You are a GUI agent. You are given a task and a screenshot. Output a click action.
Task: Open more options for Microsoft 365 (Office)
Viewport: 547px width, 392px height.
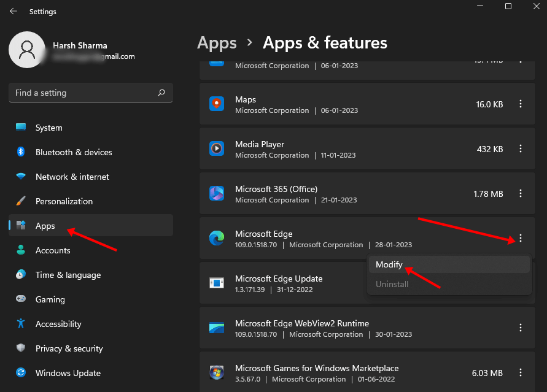click(521, 194)
